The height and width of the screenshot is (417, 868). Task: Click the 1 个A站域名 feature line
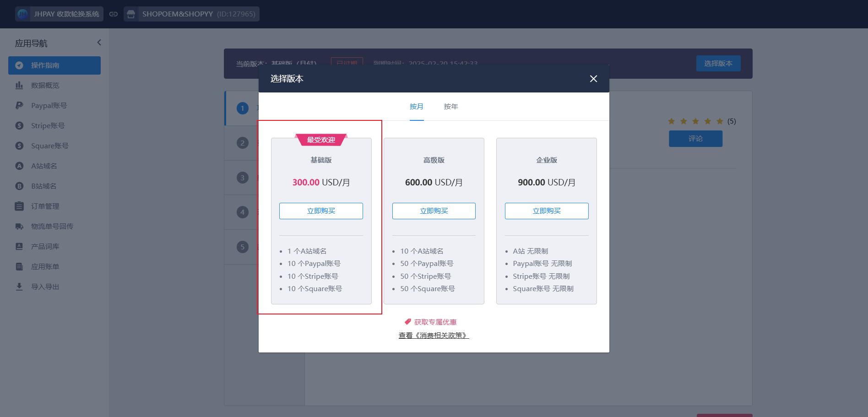click(x=307, y=251)
